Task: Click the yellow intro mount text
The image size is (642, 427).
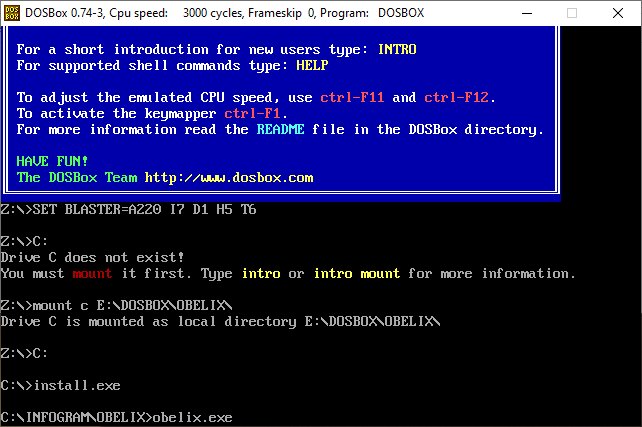Action: [x=356, y=273]
